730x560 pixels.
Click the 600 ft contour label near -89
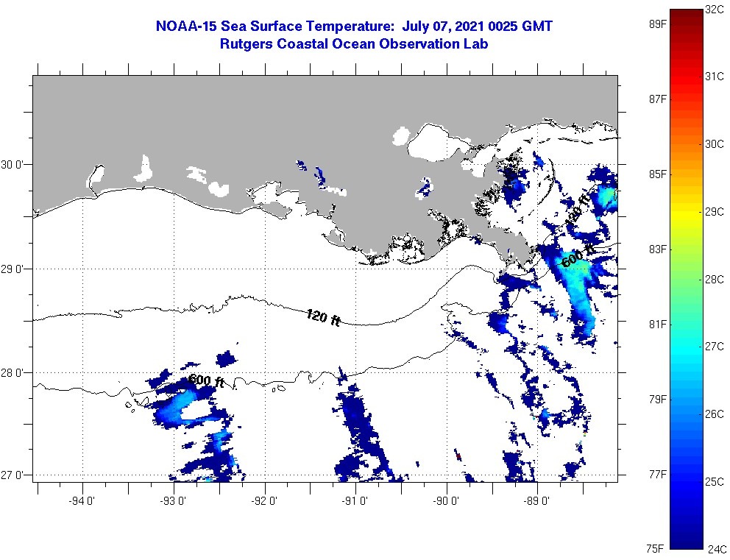pos(578,255)
